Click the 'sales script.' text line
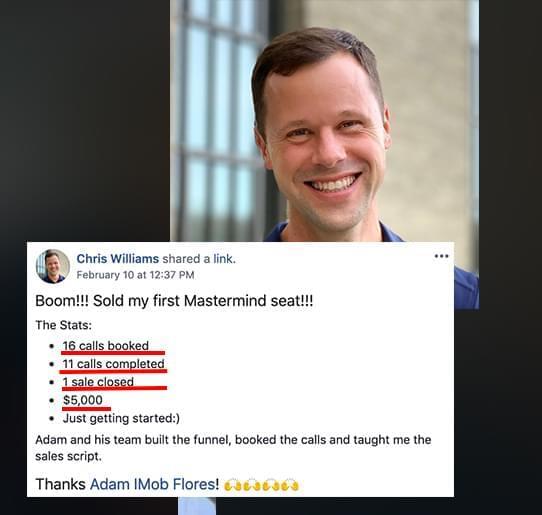 pyautogui.click(x=68, y=456)
